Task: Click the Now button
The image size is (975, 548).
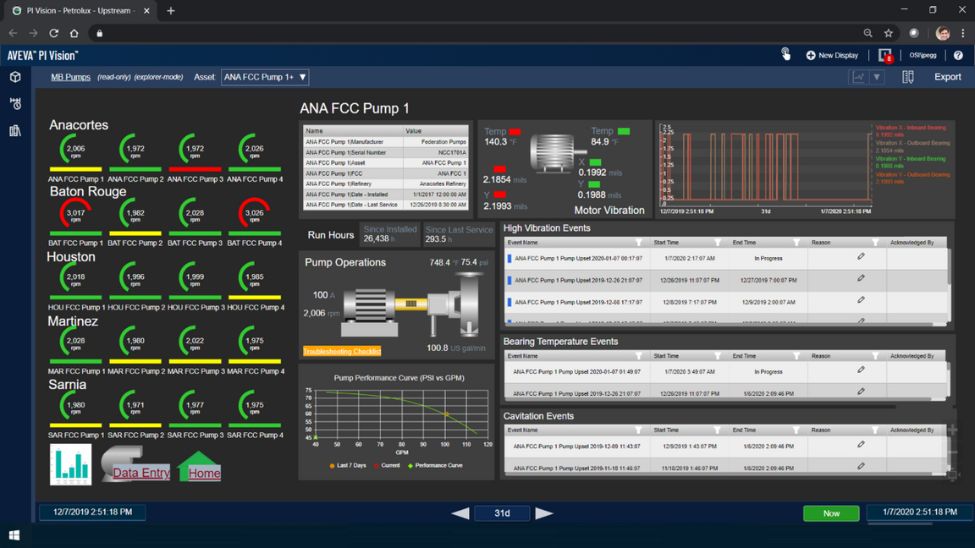Action: [831, 513]
